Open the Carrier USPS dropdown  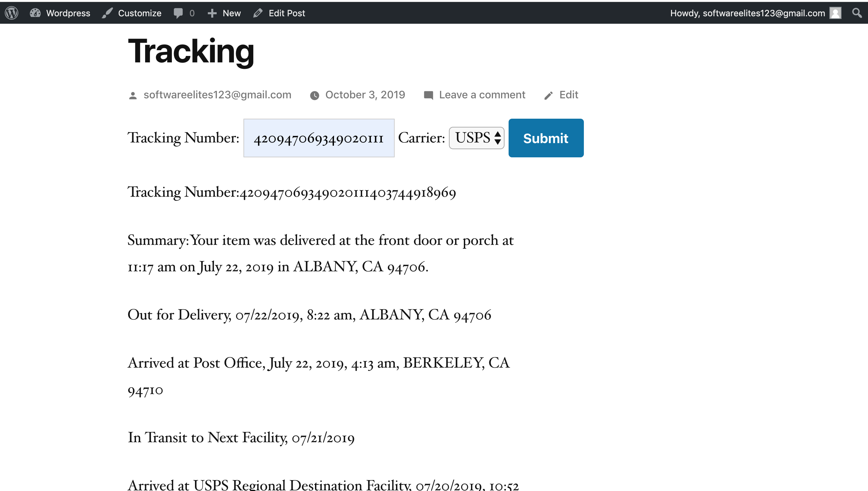pyautogui.click(x=476, y=138)
